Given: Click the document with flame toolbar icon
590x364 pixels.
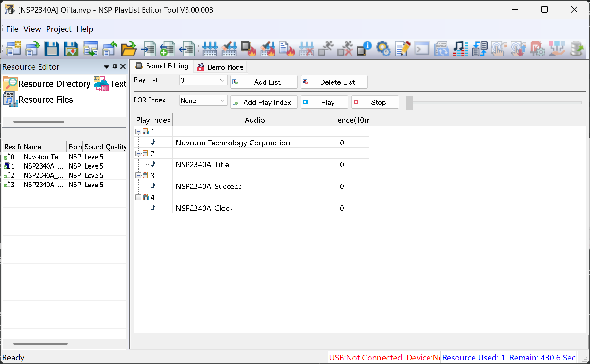Looking at the screenshot, I should pos(287,49).
